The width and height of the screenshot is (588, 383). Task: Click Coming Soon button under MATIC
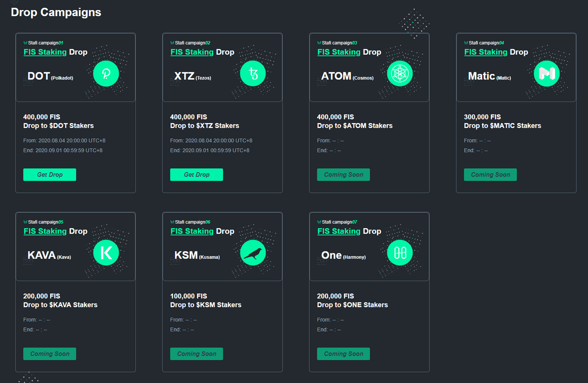[490, 175]
